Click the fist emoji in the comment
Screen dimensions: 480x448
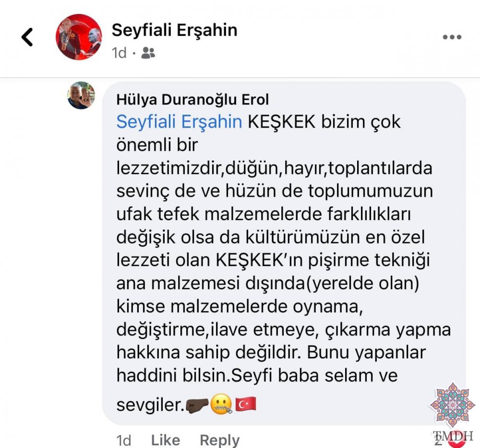point(197,405)
